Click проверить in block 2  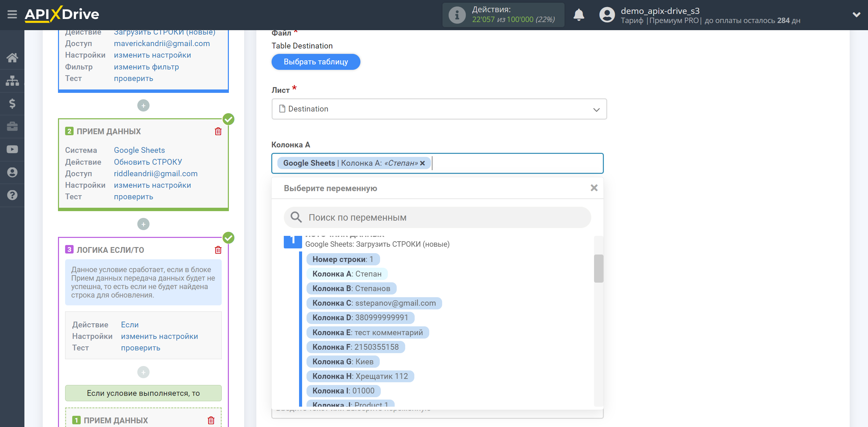(x=134, y=197)
